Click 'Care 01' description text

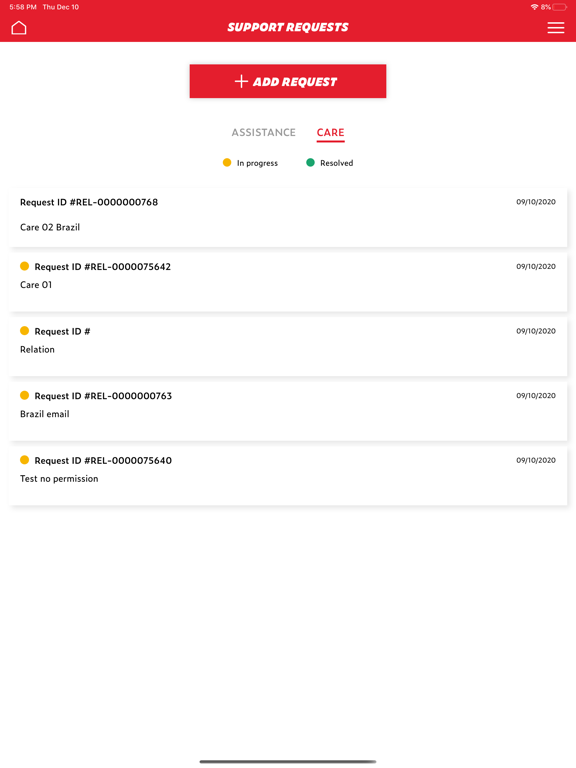click(36, 285)
